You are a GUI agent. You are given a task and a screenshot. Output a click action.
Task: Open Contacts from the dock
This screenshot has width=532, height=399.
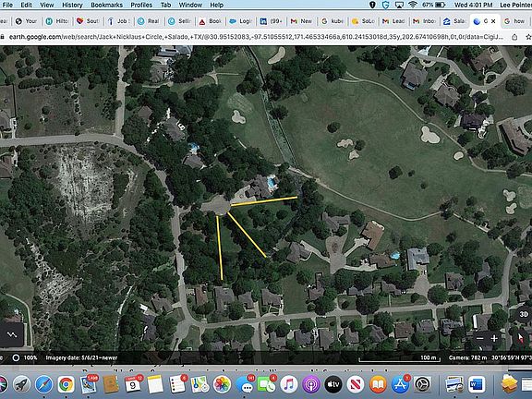click(x=111, y=384)
